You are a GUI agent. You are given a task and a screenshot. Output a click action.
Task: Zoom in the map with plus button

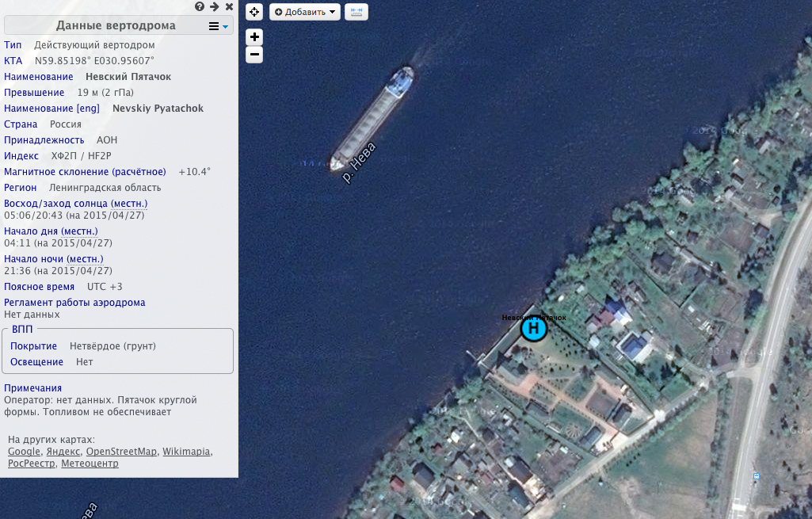[x=254, y=37]
